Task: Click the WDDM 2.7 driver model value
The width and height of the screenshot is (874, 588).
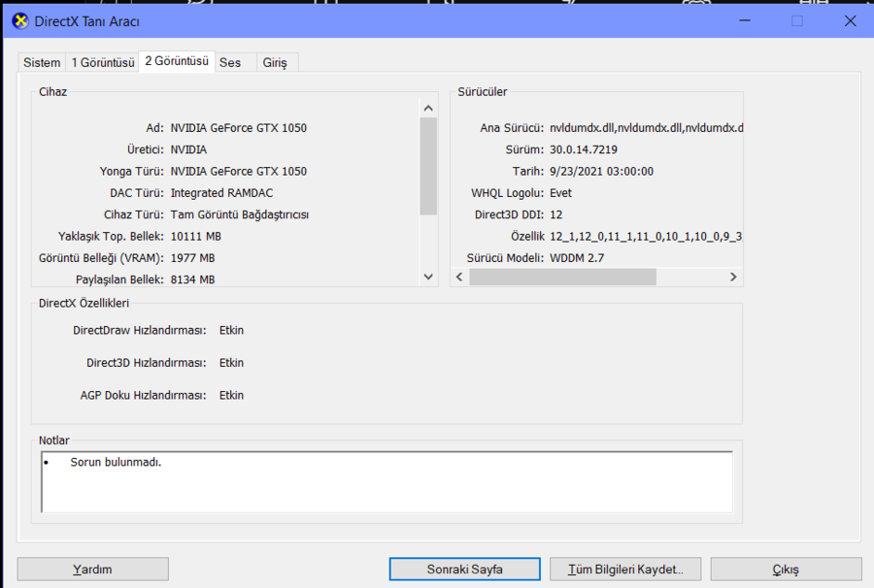Action: pyautogui.click(x=577, y=258)
